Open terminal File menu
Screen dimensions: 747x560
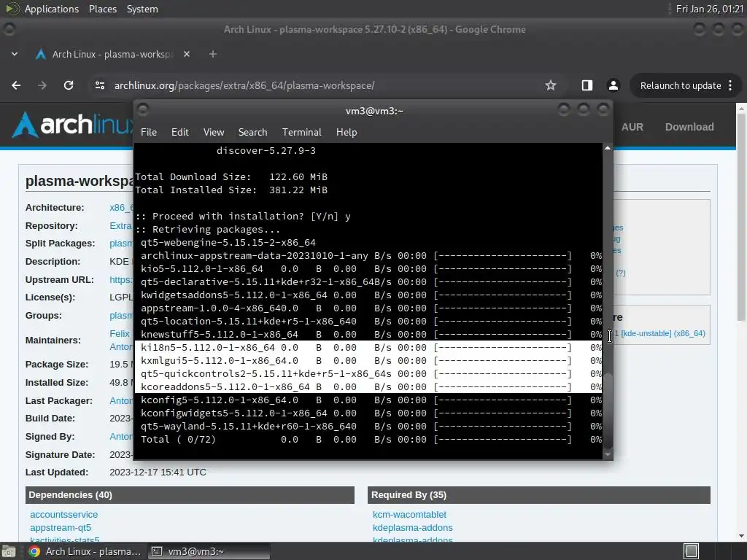[x=149, y=132]
